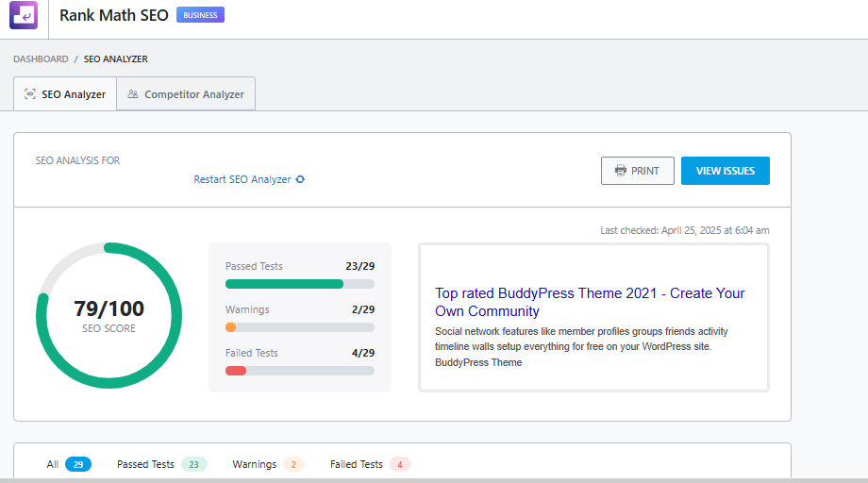Filter by Passed Tests 23

(161, 464)
